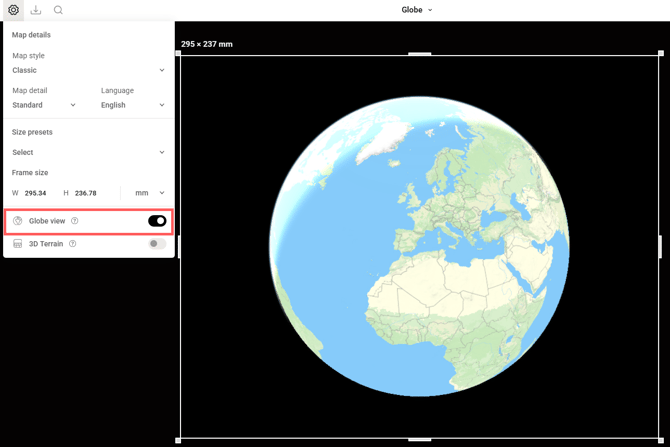
Task: Click the bottom edge frame resize handle
Action: coord(420,439)
